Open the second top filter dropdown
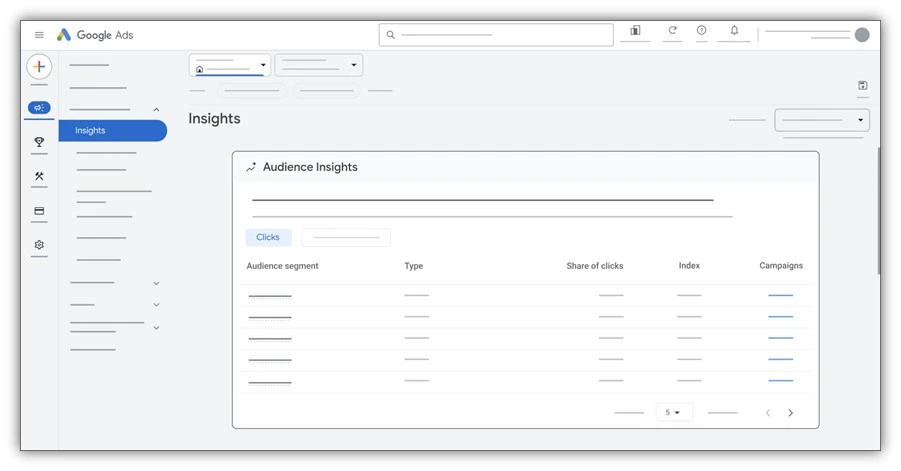This screenshot has height=471, width=901. point(319,65)
